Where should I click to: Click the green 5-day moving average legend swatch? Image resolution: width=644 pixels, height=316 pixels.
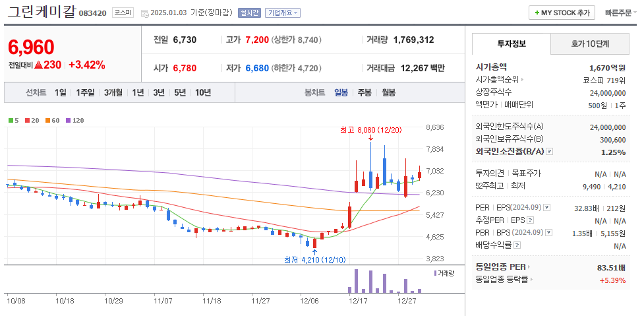(11, 121)
